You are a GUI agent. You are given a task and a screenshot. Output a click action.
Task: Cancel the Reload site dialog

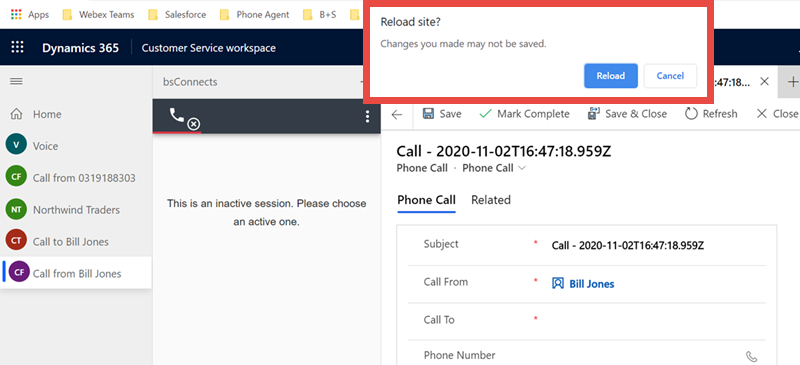pyautogui.click(x=670, y=76)
